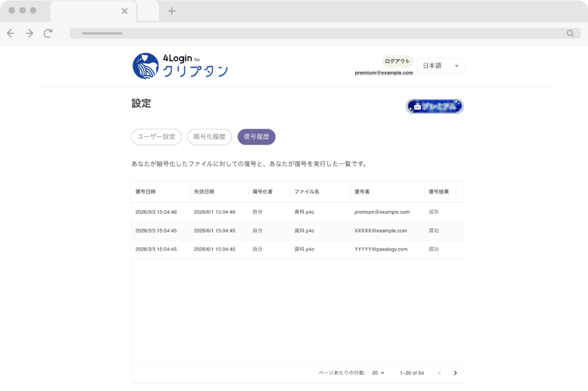This screenshot has width=588, height=391.
Task: Click the プレミアム badge button
Action: (435, 106)
